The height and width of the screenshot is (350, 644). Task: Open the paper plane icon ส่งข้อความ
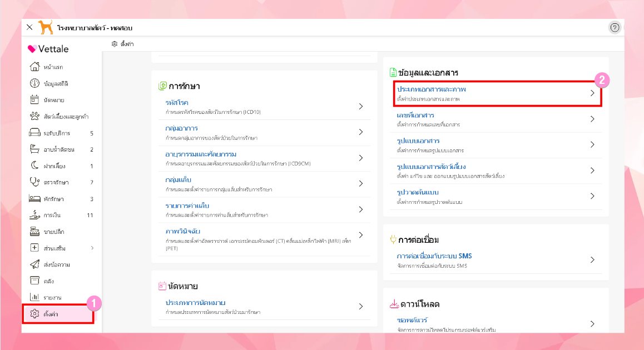coord(34,264)
